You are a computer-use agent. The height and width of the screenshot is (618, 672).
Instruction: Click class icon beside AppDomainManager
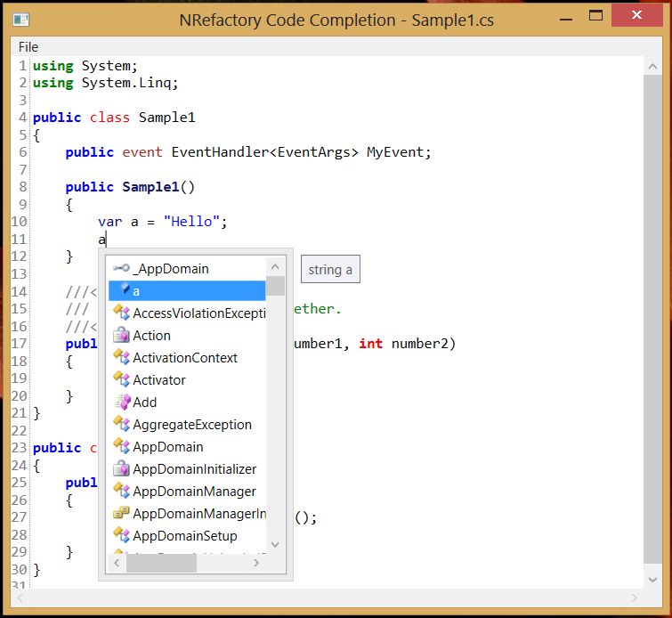click(121, 491)
